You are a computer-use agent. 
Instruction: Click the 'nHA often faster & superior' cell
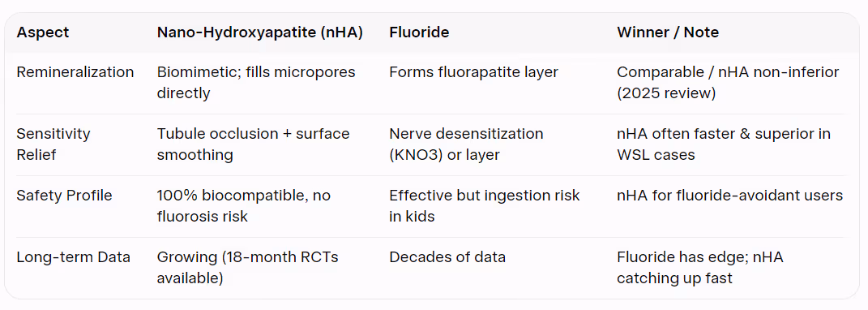pyautogui.click(x=724, y=144)
